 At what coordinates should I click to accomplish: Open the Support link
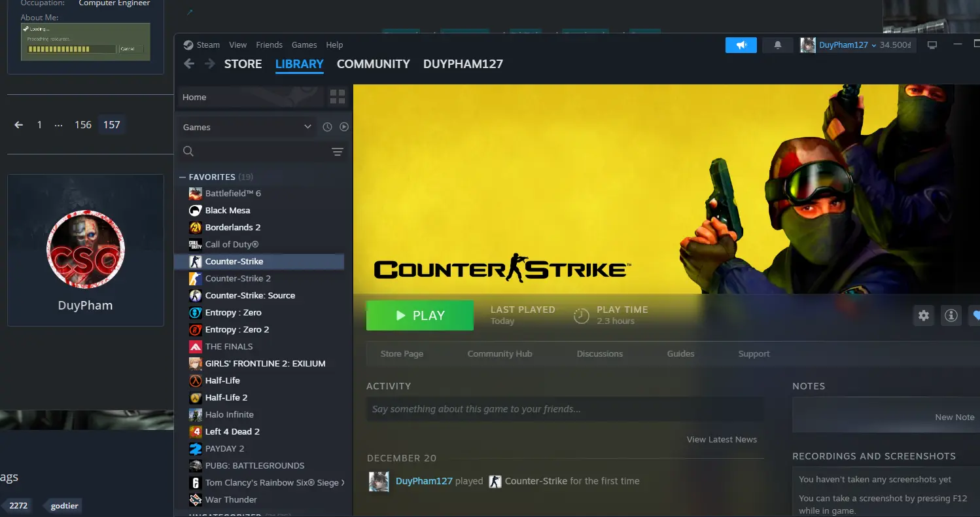(754, 354)
